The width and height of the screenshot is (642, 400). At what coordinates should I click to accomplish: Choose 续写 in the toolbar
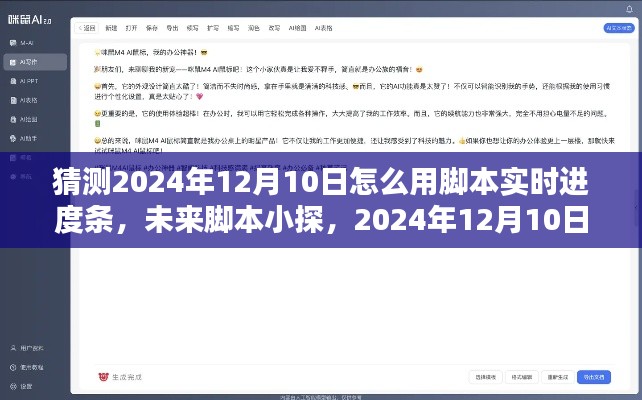pyautogui.click(x=192, y=28)
